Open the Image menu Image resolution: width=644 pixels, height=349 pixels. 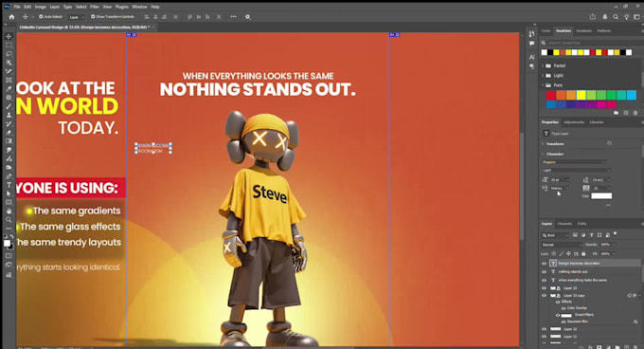point(40,7)
